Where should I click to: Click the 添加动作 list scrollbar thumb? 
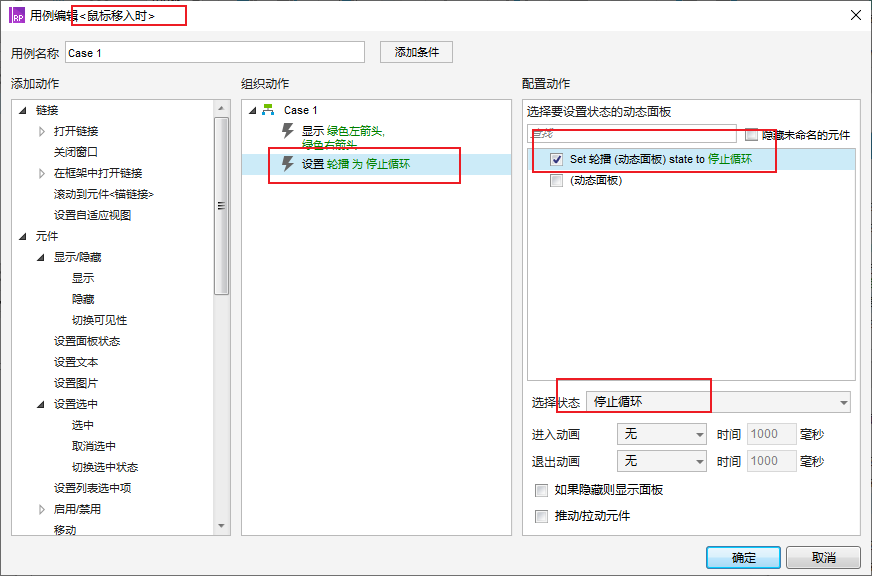[221, 206]
